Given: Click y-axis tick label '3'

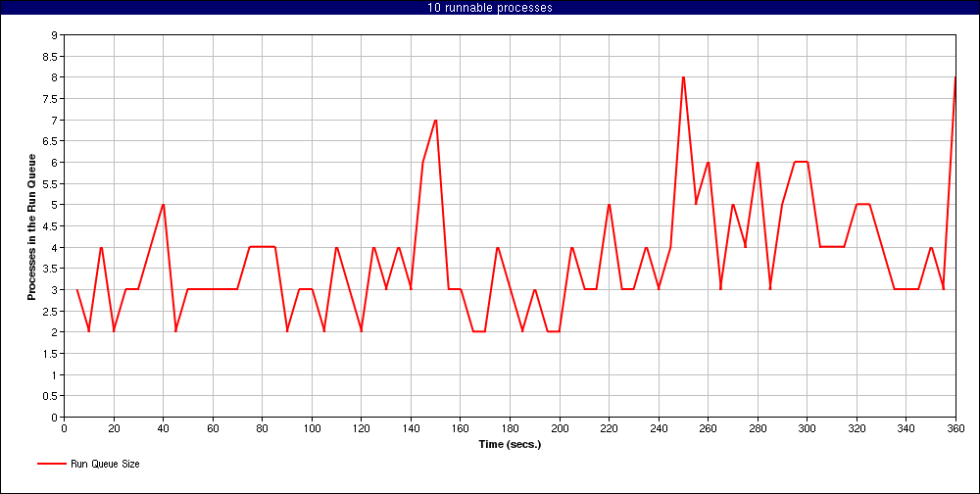Looking at the screenshot, I should tap(54, 289).
